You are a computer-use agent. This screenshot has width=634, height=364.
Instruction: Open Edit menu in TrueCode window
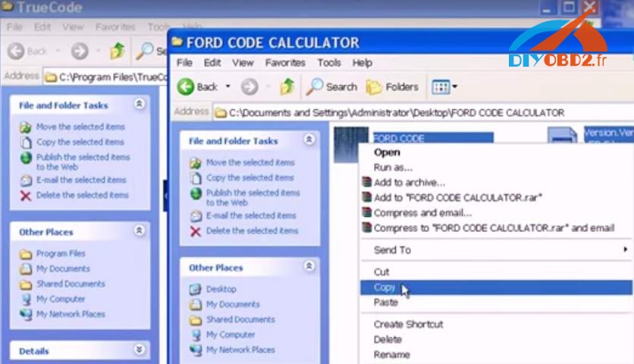[x=42, y=27]
